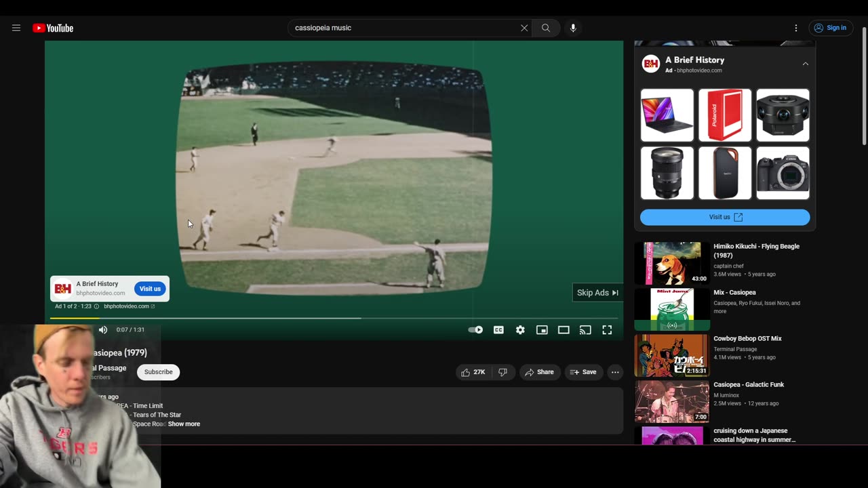Subscribe to the channel
The height and width of the screenshot is (488, 868).
tap(158, 372)
